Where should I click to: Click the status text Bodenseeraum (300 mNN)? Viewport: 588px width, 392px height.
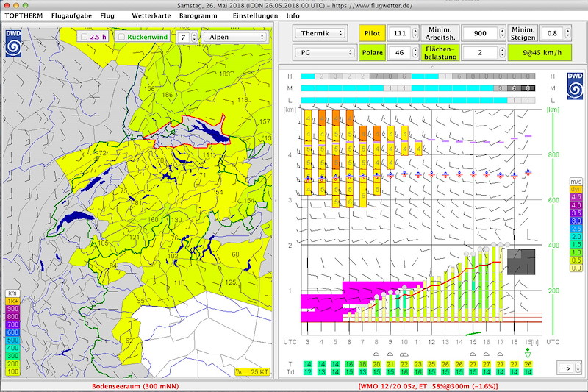click(135, 386)
